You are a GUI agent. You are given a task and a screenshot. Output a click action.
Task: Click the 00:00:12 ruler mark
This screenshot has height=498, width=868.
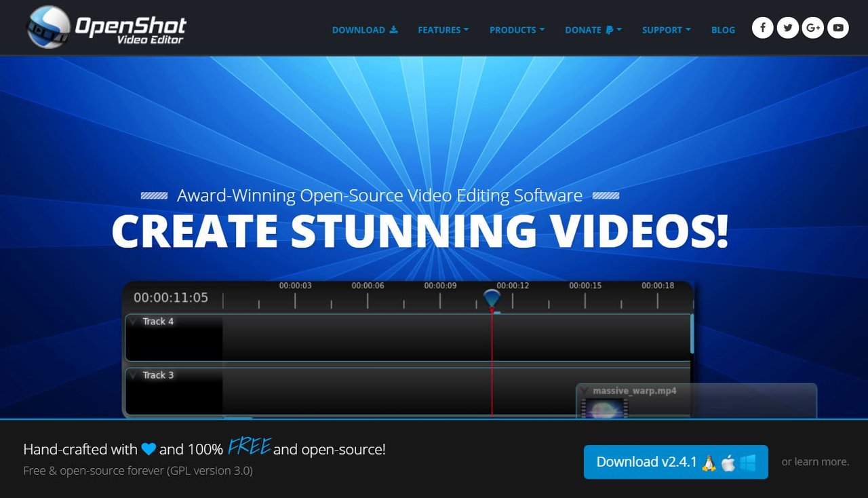(513, 286)
